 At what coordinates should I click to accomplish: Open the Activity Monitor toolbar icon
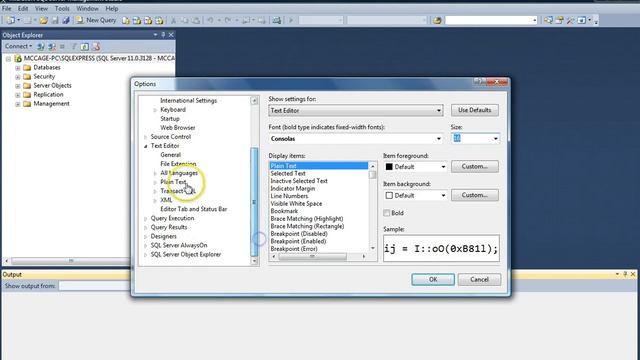277,20
